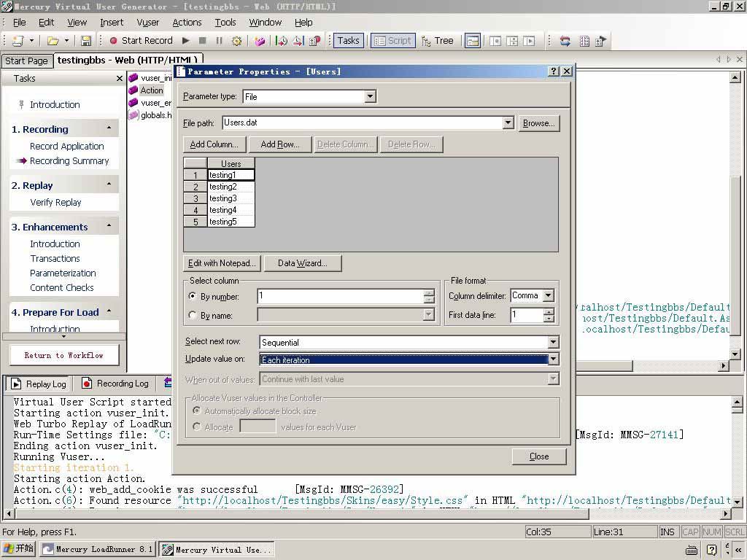Screen dimensions: 747x560
Task: Run the script with the Play icon
Action: point(186,41)
